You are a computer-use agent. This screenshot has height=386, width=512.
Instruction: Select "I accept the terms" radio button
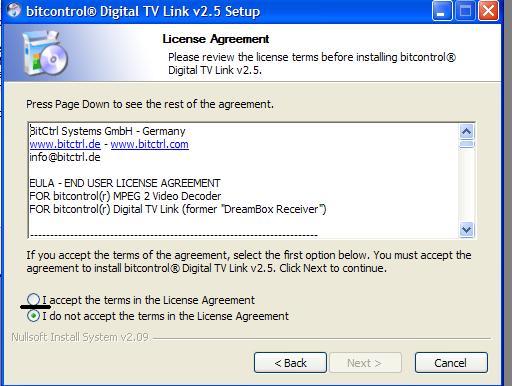point(33,300)
